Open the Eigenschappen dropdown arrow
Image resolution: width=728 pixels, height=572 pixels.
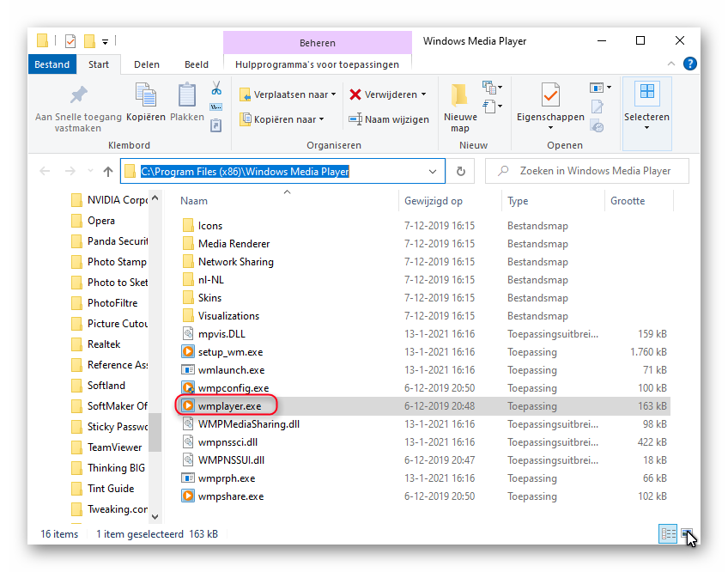tap(550, 128)
